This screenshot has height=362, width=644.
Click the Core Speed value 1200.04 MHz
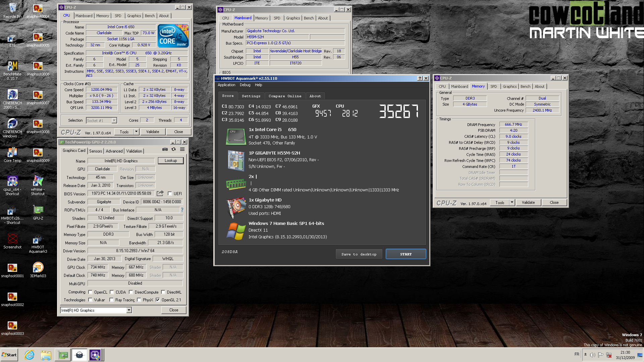102,89
